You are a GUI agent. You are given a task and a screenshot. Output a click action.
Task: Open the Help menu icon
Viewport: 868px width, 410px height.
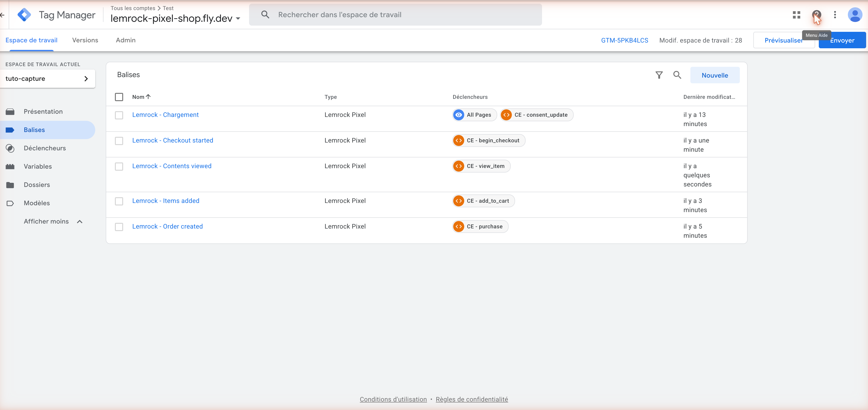(x=816, y=15)
